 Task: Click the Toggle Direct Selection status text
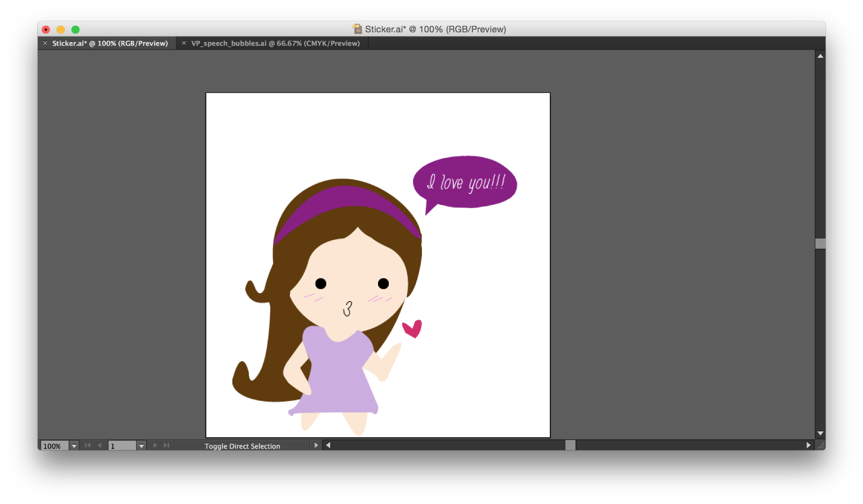coord(242,446)
